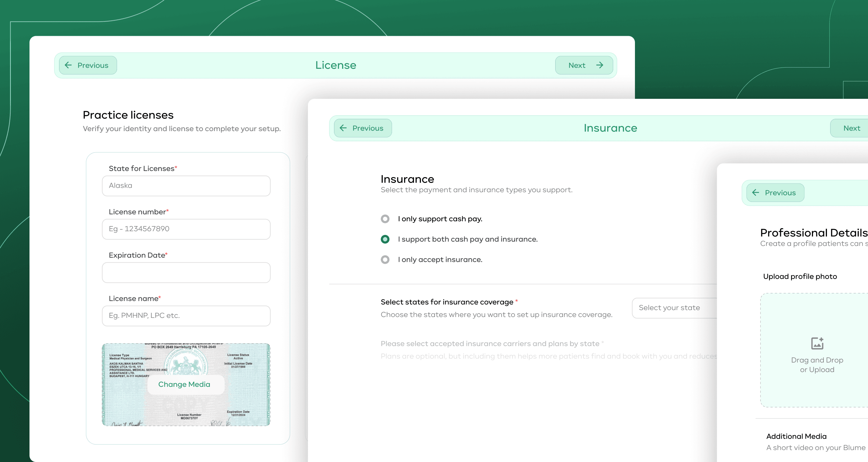Click the 'Insurance' header bar title
Screen dimensions: 868x462
[x=610, y=128]
